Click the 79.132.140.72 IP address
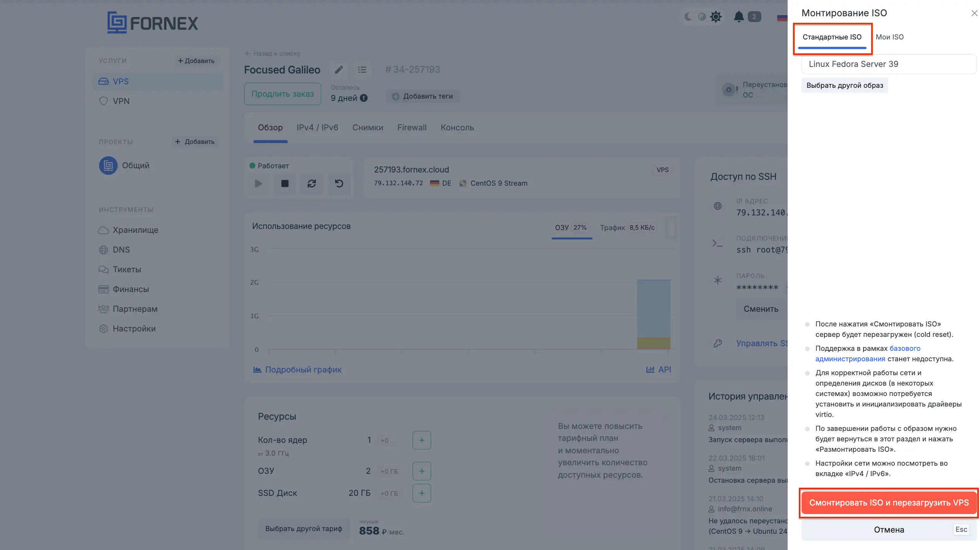Screen dimensions: 980x550 coord(398,183)
